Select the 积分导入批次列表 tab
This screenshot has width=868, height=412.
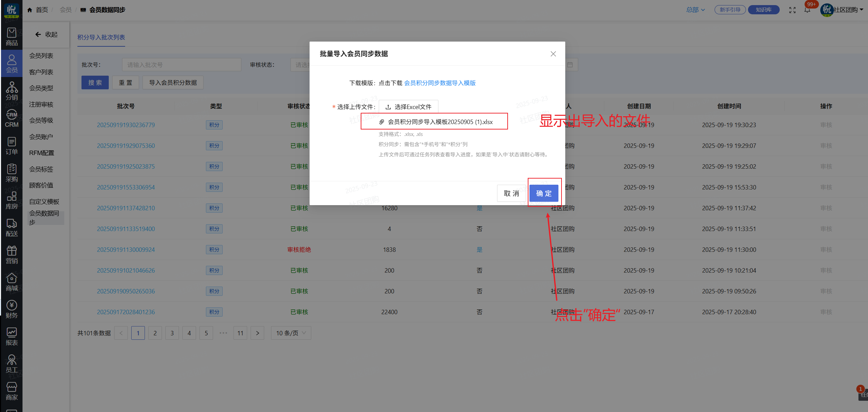coord(101,37)
